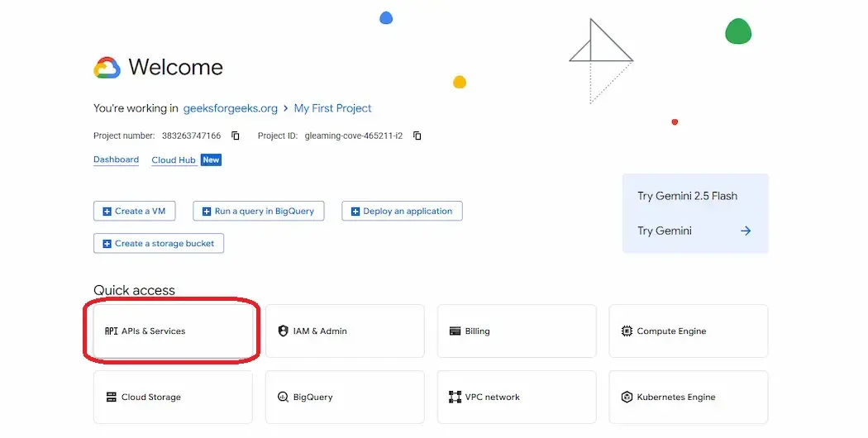Copy the project number with its copy icon
The height and width of the screenshot is (438, 868).
coord(236,136)
